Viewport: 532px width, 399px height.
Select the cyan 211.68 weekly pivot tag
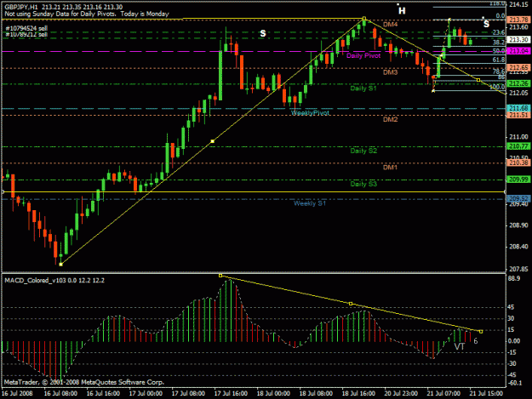pos(518,108)
